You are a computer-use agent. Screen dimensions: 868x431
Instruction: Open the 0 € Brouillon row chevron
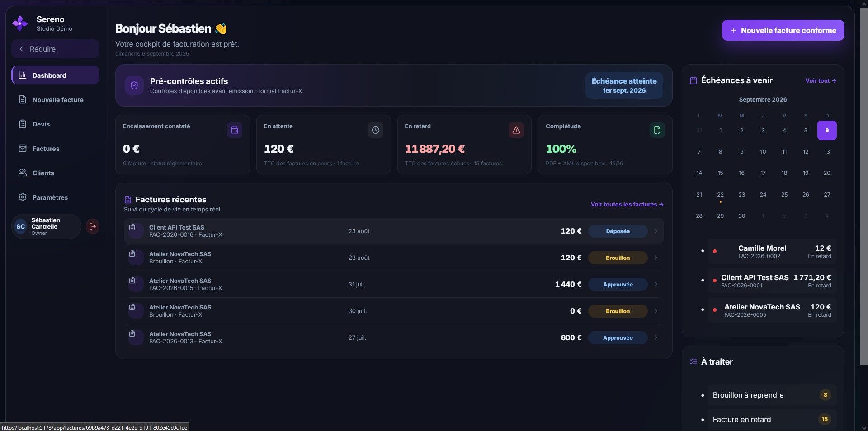click(656, 311)
